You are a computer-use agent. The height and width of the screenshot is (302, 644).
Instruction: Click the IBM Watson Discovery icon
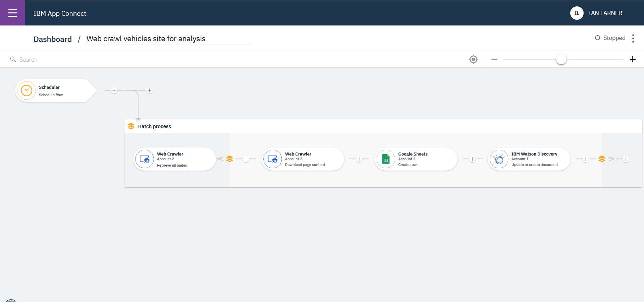499,159
